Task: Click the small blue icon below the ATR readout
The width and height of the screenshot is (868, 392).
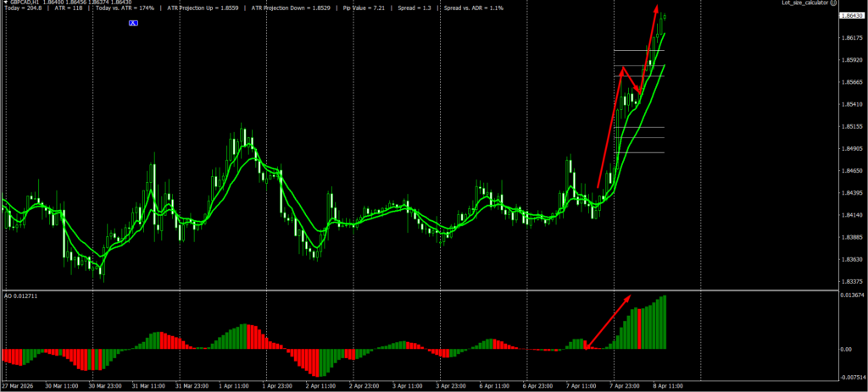Action: pos(133,23)
